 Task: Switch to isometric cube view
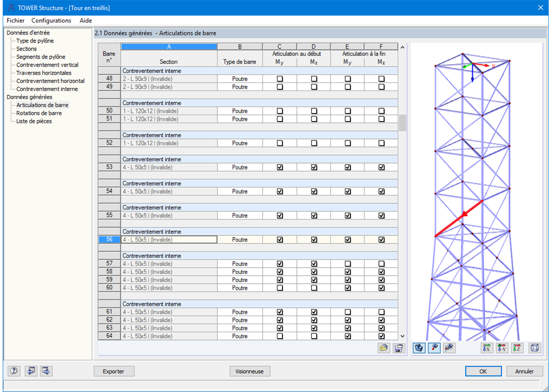(x=535, y=348)
